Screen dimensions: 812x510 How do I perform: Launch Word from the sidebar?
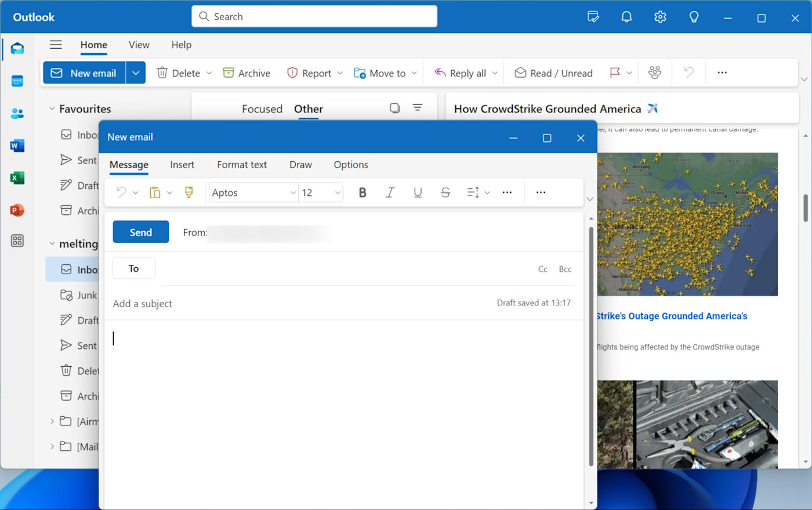pyautogui.click(x=17, y=145)
